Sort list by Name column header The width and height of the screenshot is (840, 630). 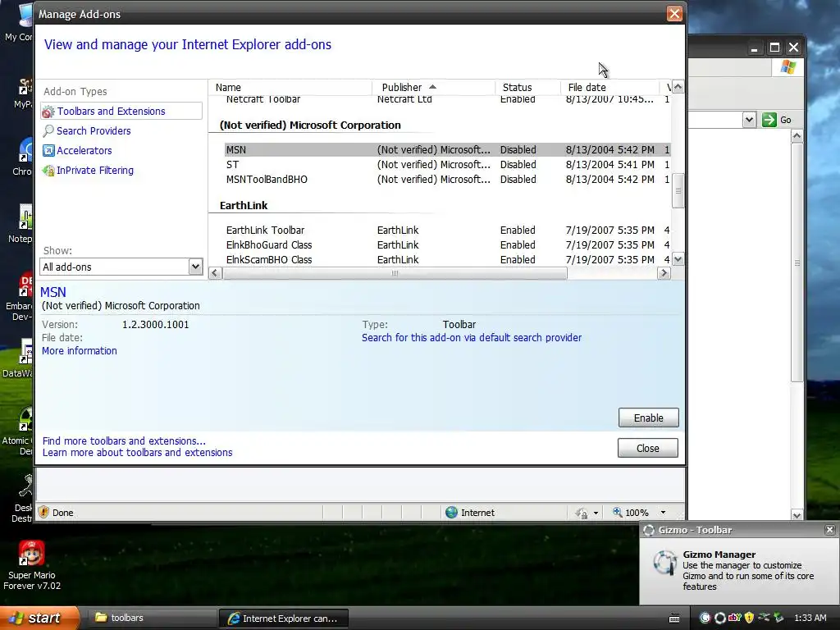[x=290, y=87]
